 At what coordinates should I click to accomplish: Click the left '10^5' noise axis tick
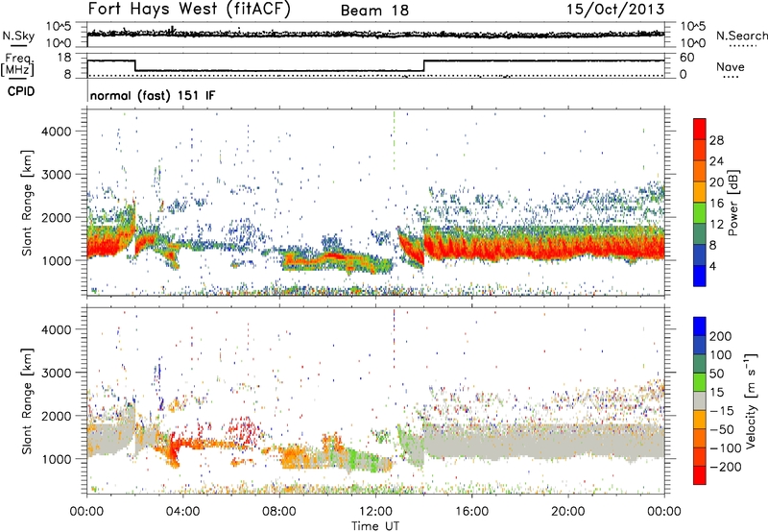click(x=59, y=26)
